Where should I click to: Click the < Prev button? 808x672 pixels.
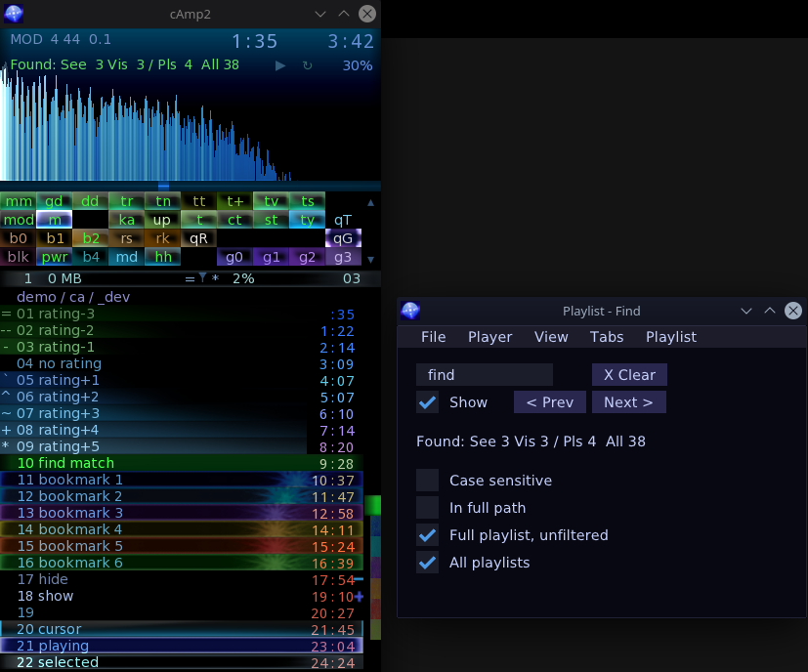(x=550, y=402)
